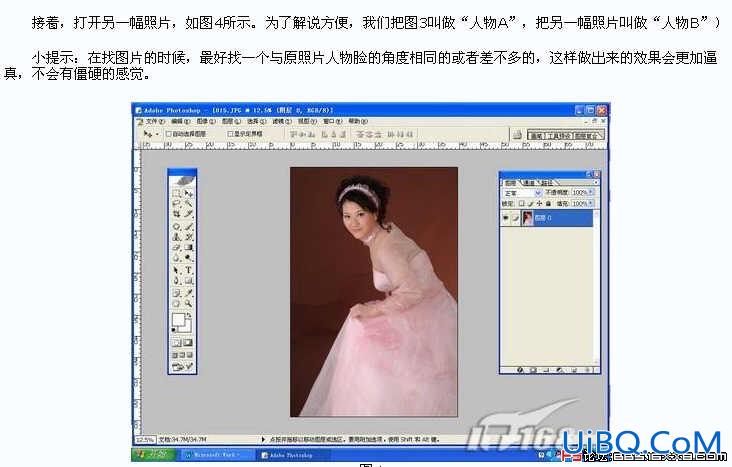Select the Magic Wand tool

188,204
